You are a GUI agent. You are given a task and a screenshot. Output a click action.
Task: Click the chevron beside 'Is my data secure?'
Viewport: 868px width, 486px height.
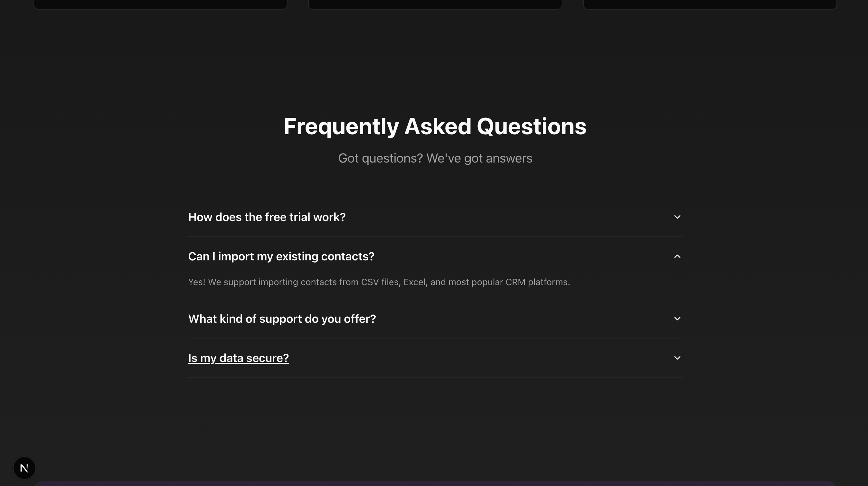(x=677, y=358)
